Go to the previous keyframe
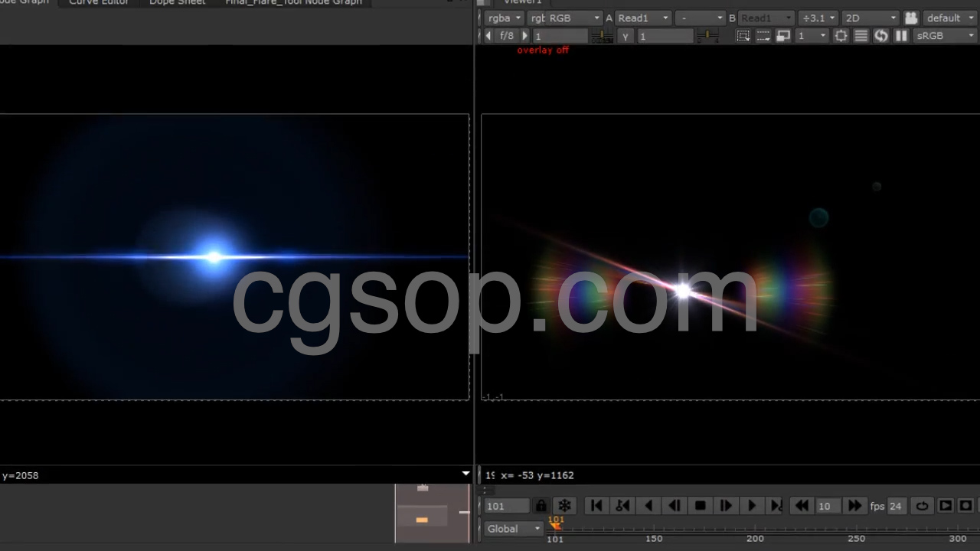This screenshot has width=980, height=551. pos(622,506)
